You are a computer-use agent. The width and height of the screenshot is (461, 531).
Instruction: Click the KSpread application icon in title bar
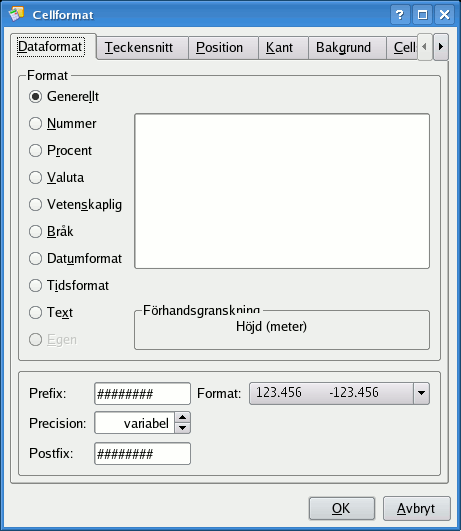tap(16, 14)
